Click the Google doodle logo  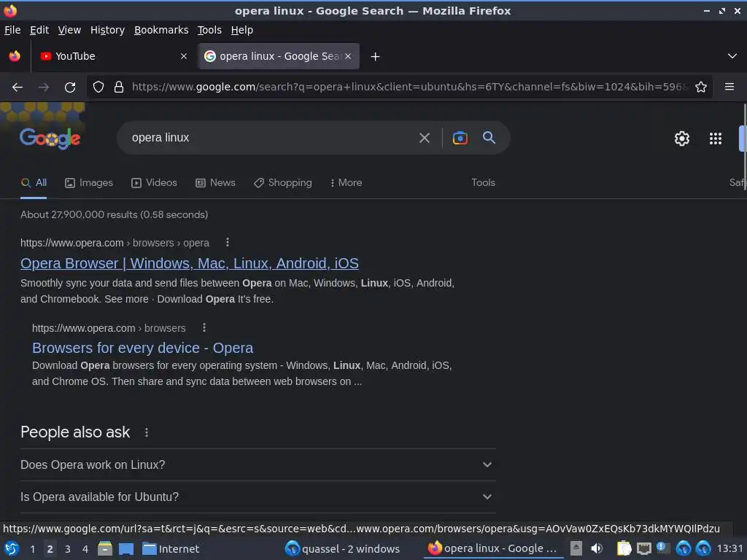(50, 138)
